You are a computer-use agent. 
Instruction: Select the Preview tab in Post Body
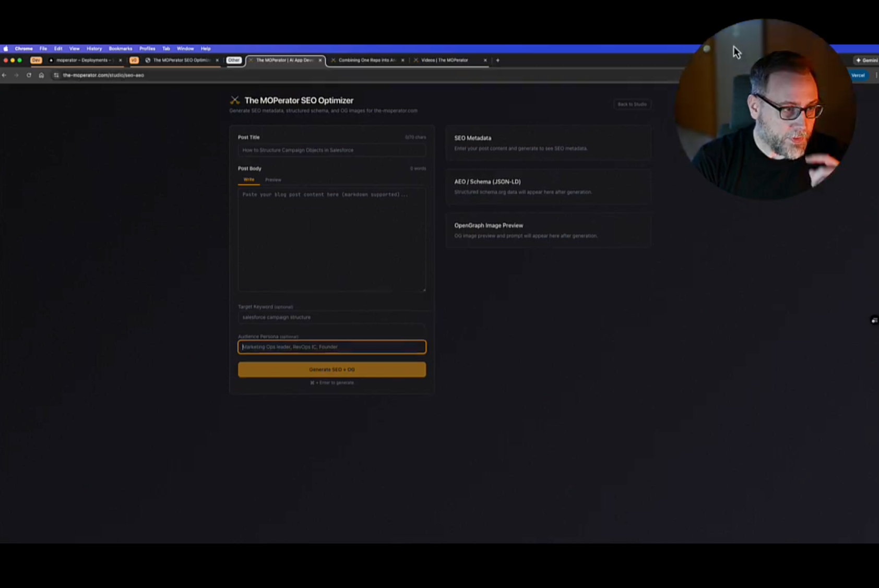pos(273,179)
